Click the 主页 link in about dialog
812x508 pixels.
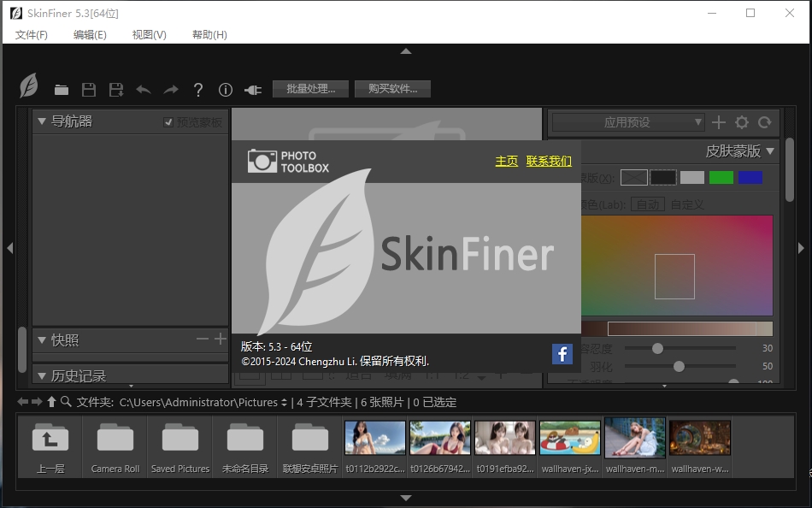506,161
